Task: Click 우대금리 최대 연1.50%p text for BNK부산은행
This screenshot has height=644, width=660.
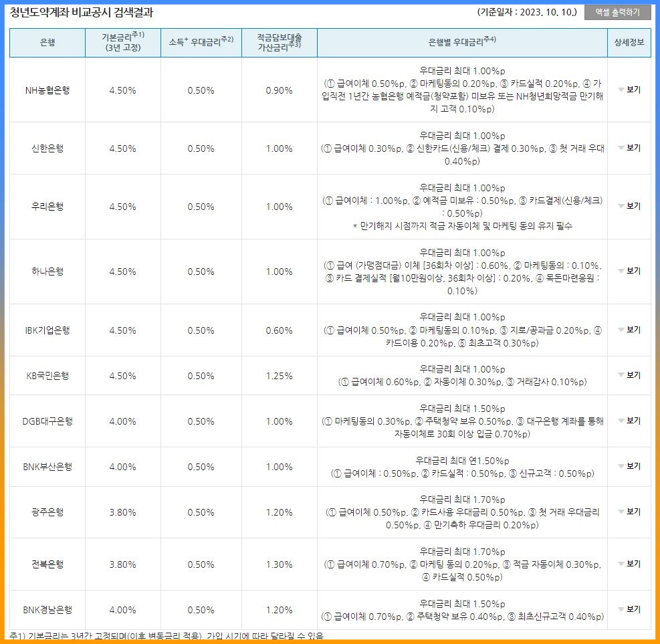Action: tap(462, 461)
